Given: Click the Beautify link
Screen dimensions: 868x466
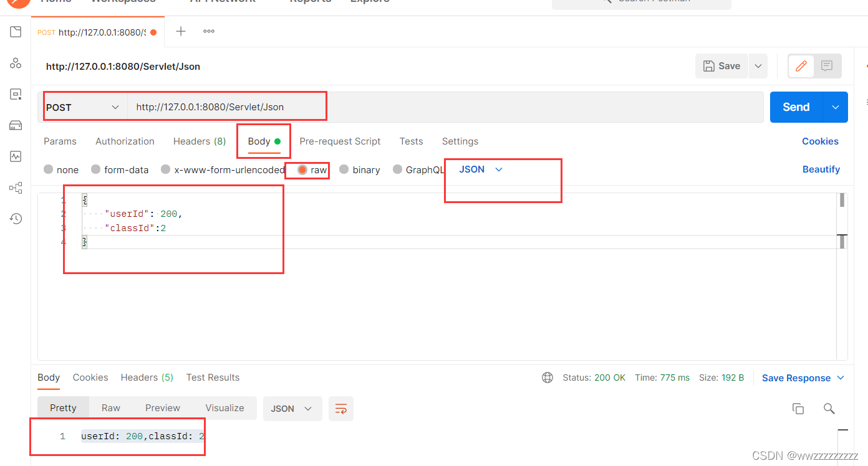Looking at the screenshot, I should 821,169.
